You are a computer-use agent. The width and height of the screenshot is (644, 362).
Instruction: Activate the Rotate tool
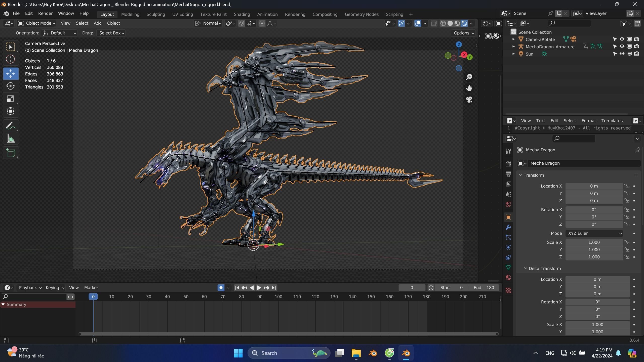click(11, 86)
